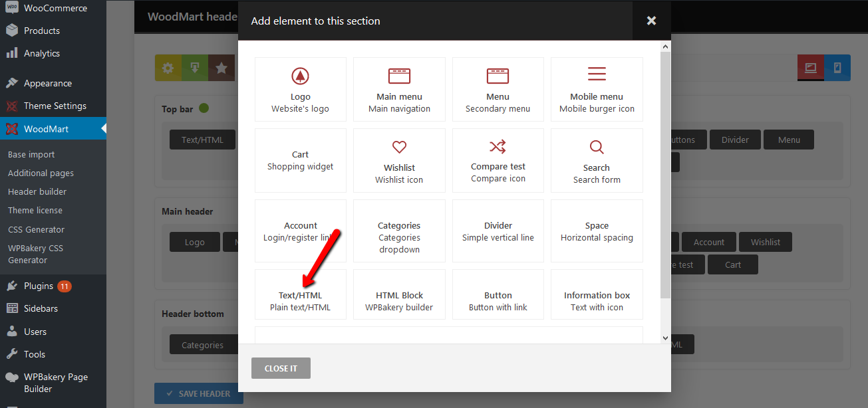Click the Users person icon
This screenshot has height=408, width=868.
point(12,331)
